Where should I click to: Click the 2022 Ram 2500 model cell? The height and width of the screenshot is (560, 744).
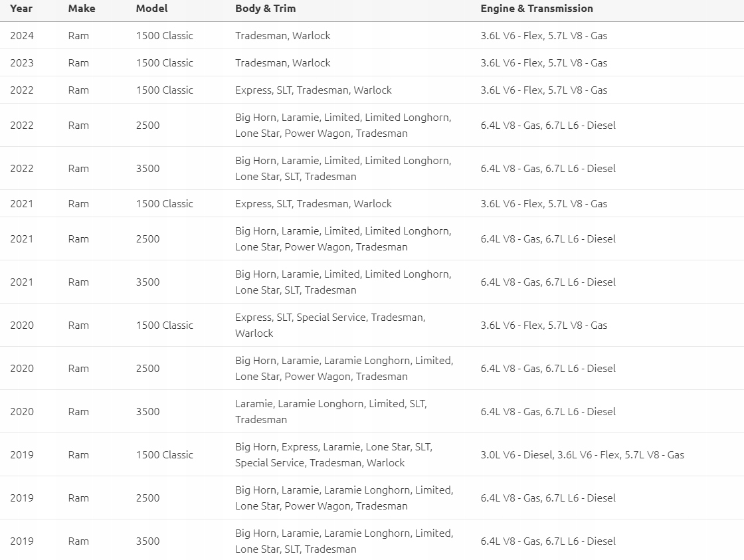pyautogui.click(x=148, y=126)
